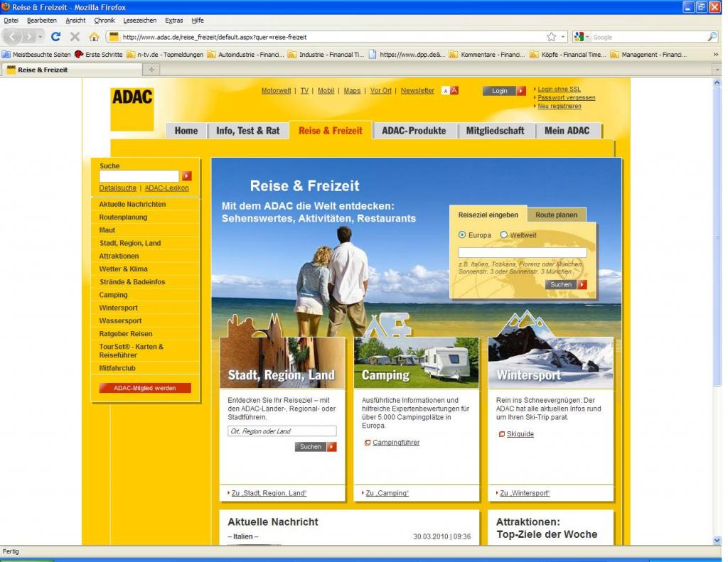The height and width of the screenshot is (562, 728).
Task: Bookmark this page with the star icon
Action: coord(551,37)
